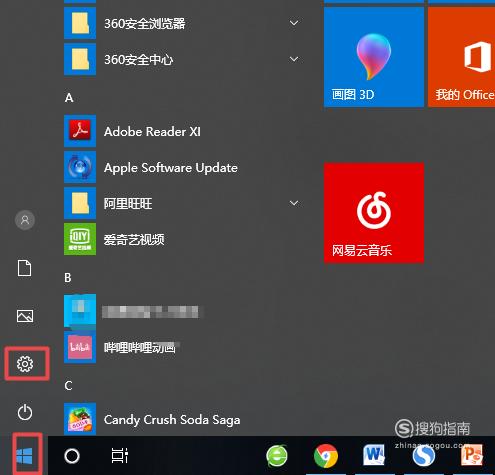Click the Adobe Reader XI icon

pyautogui.click(x=80, y=131)
